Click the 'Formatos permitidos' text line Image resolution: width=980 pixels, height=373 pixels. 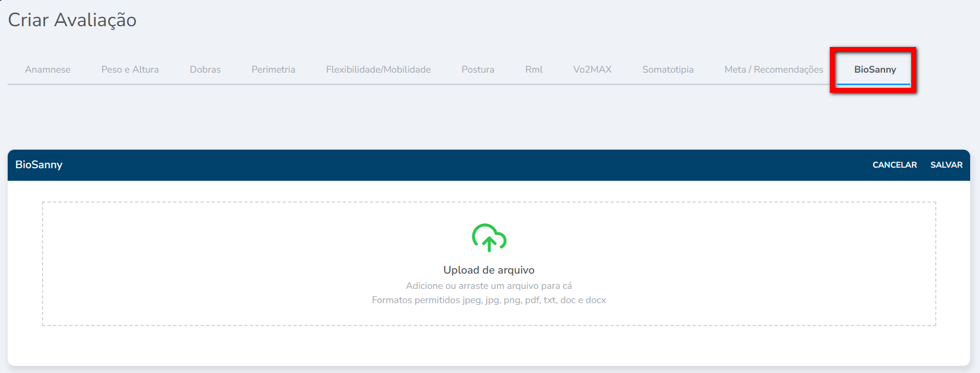[x=489, y=300]
